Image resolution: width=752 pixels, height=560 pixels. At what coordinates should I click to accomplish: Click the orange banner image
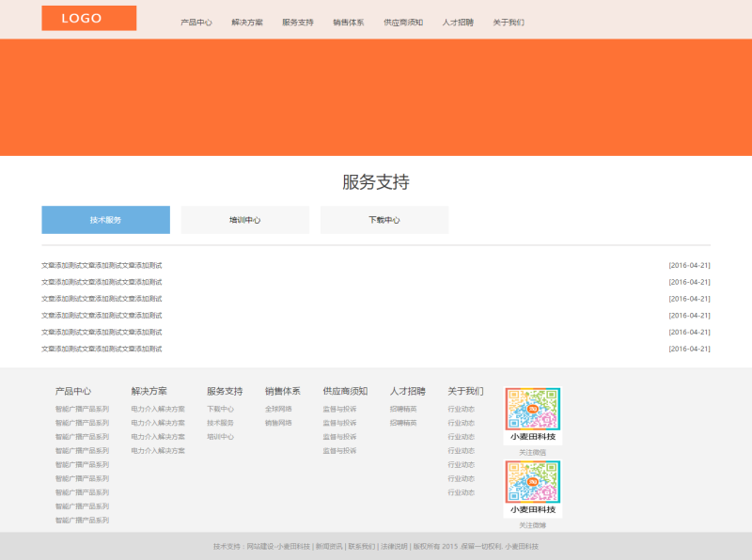click(x=376, y=98)
